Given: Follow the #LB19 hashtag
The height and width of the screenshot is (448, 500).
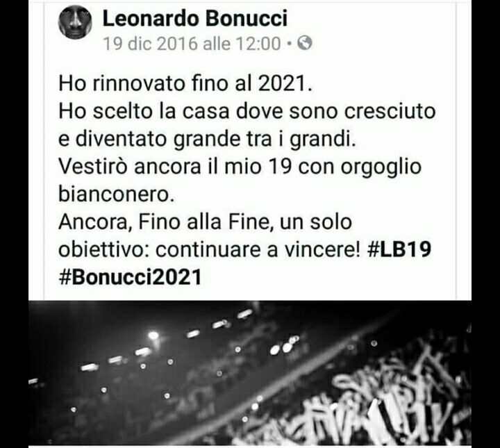Looking at the screenshot, I should click(399, 249).
